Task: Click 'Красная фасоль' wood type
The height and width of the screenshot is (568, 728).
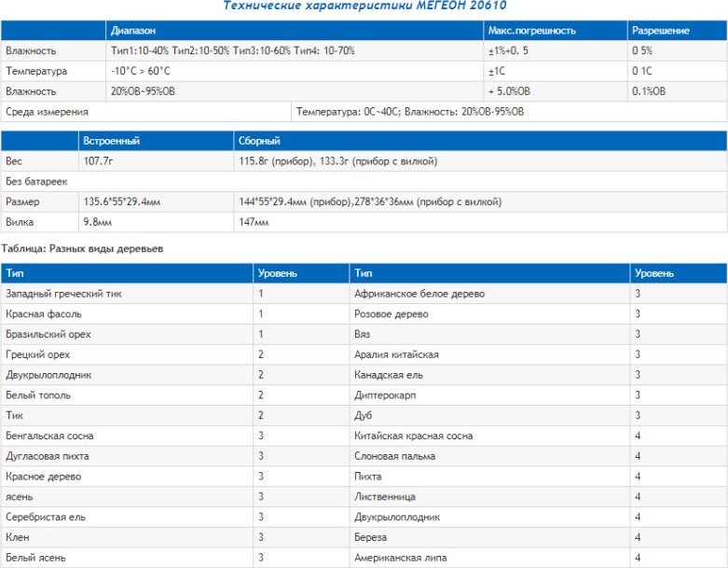Action: point(44,314)
